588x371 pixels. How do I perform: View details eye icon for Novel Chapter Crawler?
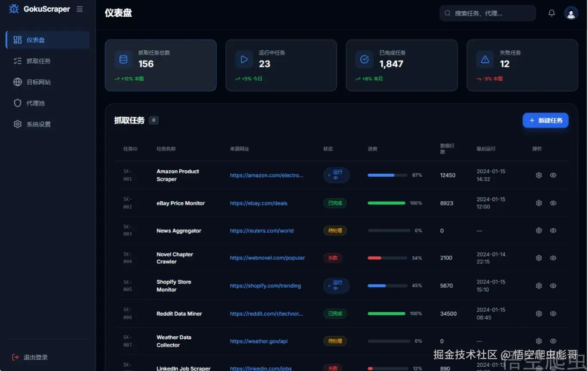point(553,258)
